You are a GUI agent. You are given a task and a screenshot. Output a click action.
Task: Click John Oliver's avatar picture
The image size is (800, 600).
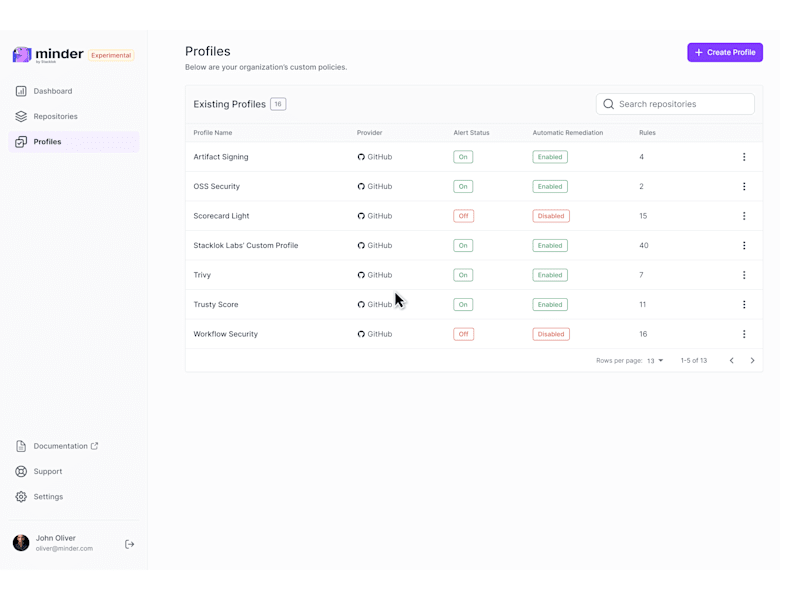pos(21,543)
